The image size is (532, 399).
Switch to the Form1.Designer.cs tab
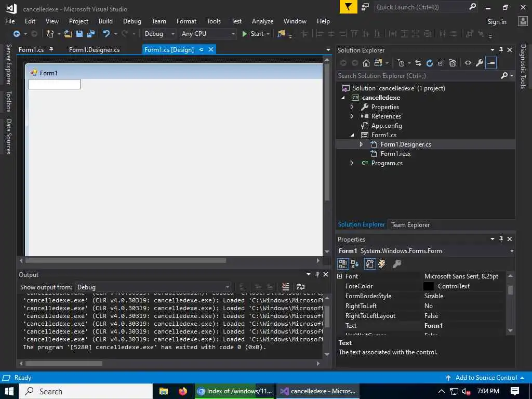click(x=95, y=49)
